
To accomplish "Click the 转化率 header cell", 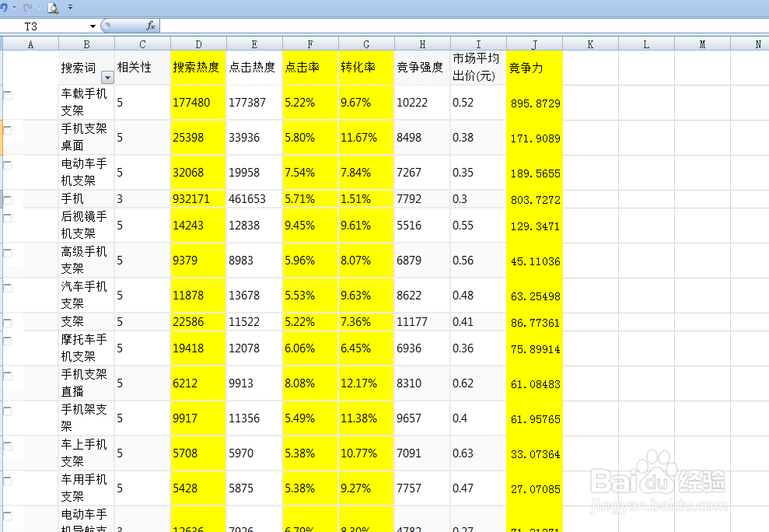I will [x=366, y=67].
